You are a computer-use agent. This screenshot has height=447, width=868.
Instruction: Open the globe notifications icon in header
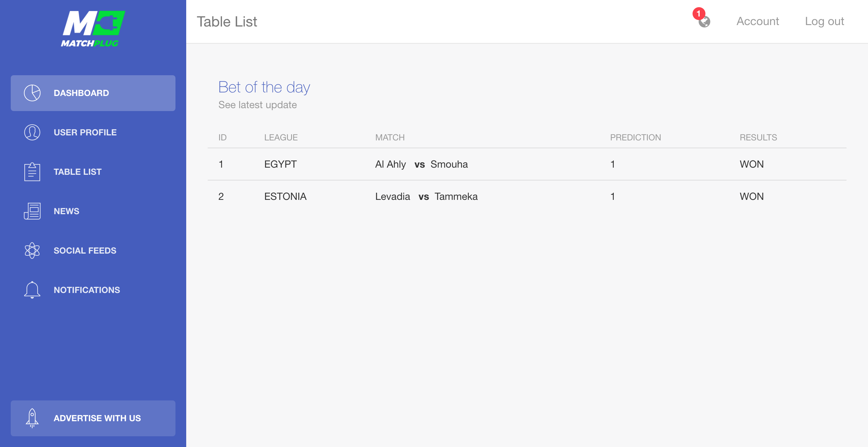point(704,22)
